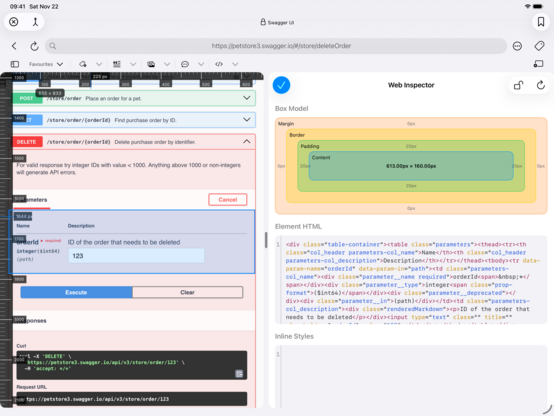Image resolution: width=554 pixels, height=416 pixels.
Task: Copy the curl command with the clipboard icon
Action: point(239,374)
